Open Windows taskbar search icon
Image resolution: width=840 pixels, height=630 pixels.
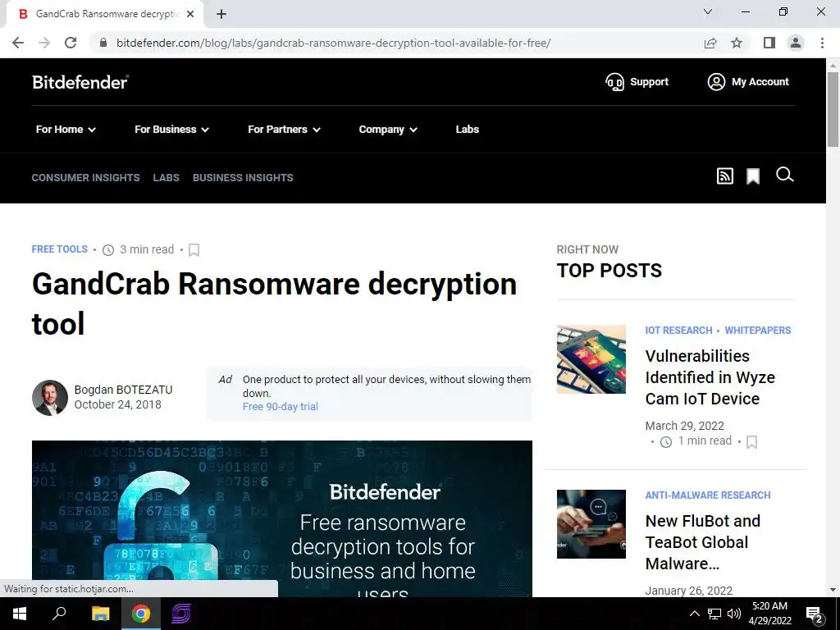coord(59,614)
